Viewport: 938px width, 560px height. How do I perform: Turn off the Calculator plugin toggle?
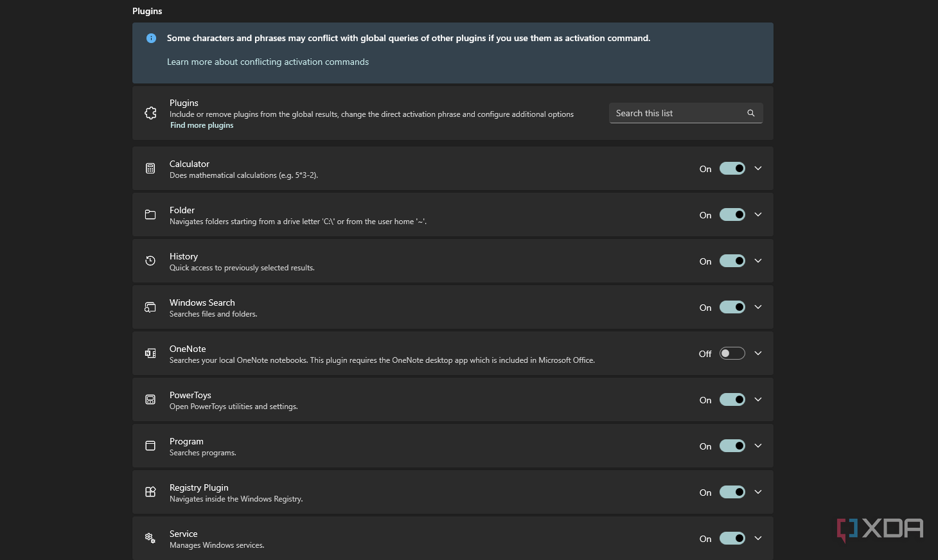(x=732, y=168)
